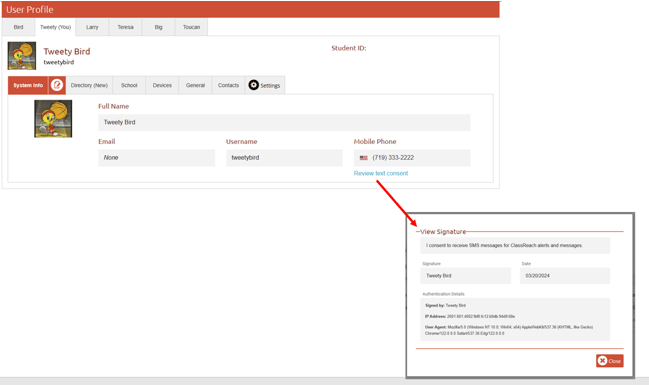Screen dimensions: 649x385
Task: Open the Toucan user tab
Action: click(x=191, y=27)
